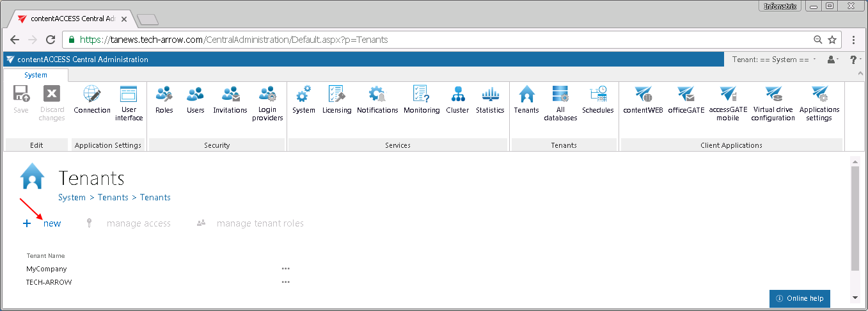Viewport: 868px width, 311px height.
Task: Click the browser back arrow
Action: click(15, 40)
